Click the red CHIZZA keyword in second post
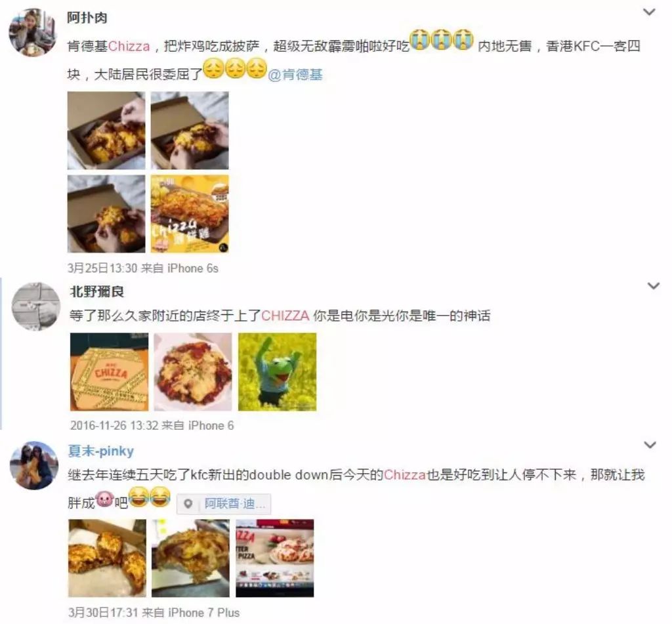 coord(285,316)
